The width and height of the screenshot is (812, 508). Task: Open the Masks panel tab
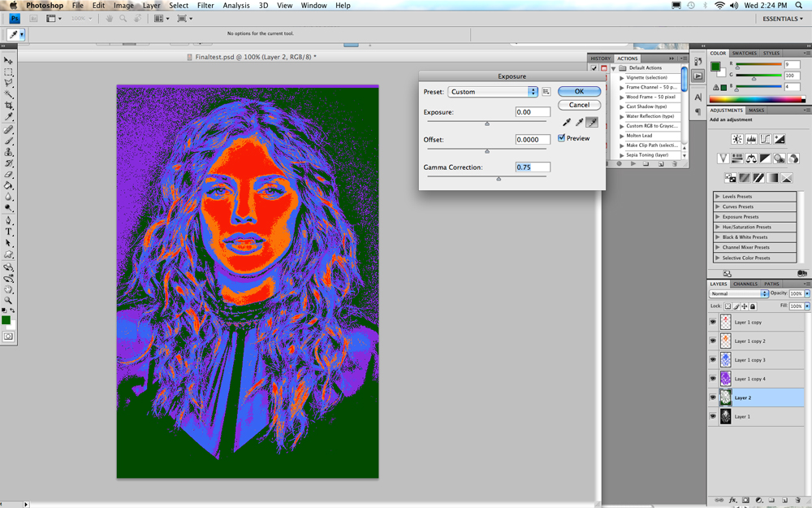[x=756, y=111]
